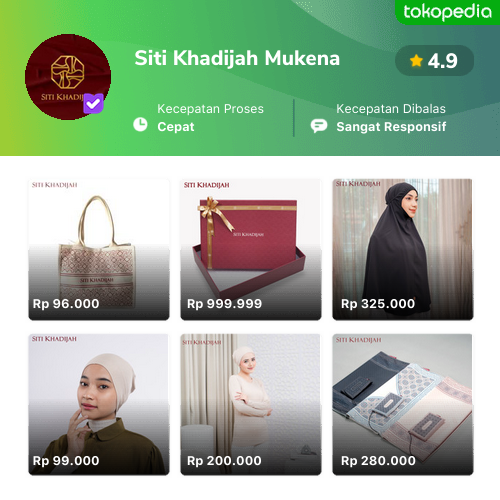Click the Rp 999.999 price label
This screenshot has width=500, height=500.
[224, 304]
